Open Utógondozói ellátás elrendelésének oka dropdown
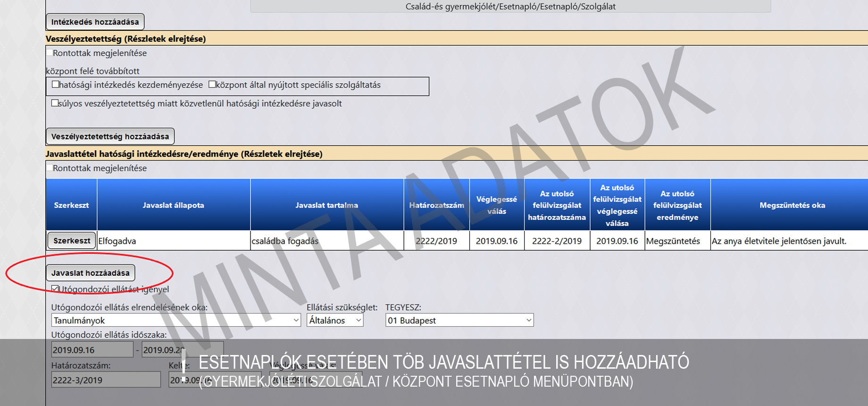Screen dimensions: 868x406 (x=176, y=320)
